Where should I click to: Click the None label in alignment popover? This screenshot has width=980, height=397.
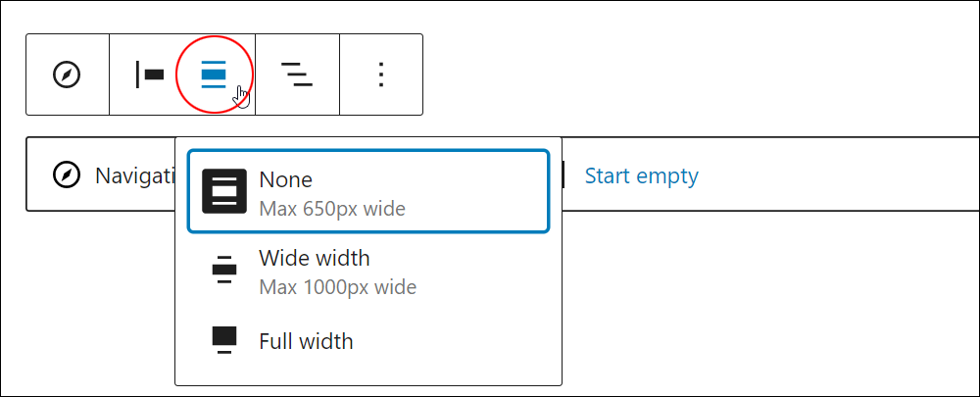[x=285, y=179]
